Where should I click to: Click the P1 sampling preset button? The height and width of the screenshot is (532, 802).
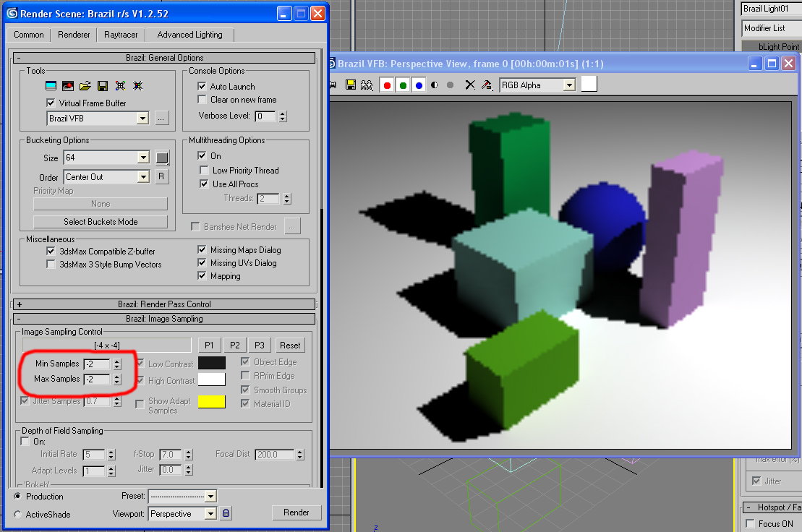click(x=209, y=346)
